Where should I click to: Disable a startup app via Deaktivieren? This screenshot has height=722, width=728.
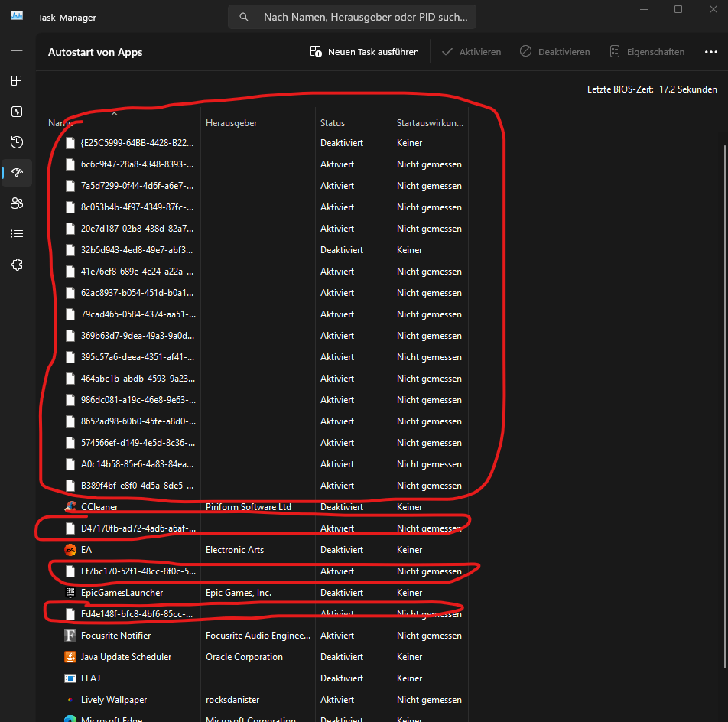coord(556,51)
